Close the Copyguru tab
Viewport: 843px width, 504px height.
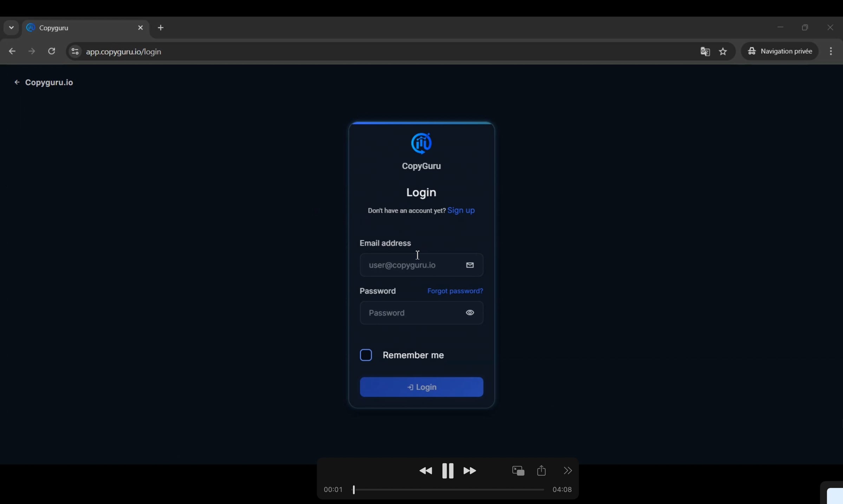140,27
